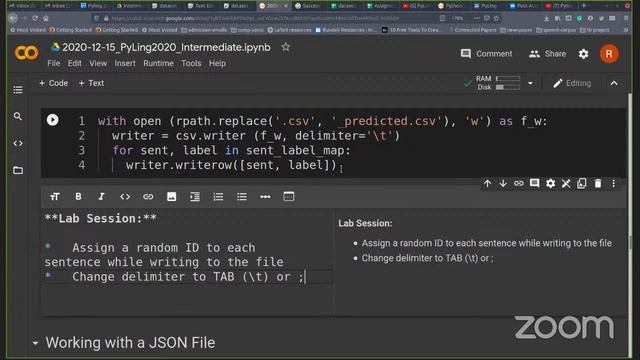The image size is (640, 360).
Task: Add a numbered list
Action: point(218,197)
